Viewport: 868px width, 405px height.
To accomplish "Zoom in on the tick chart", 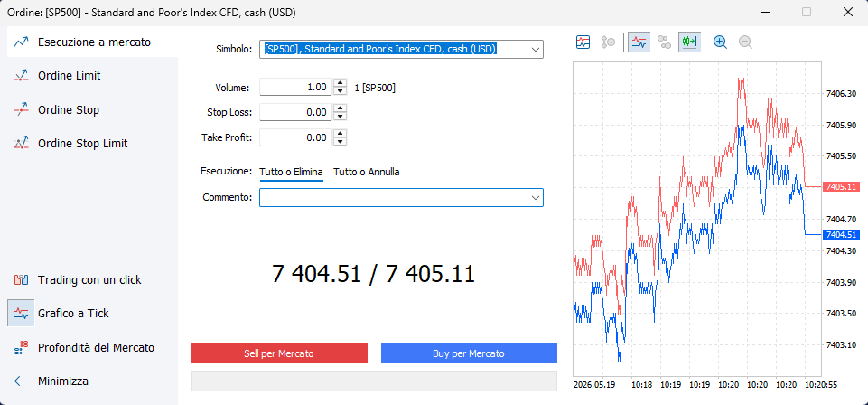I will coord(720,42).
